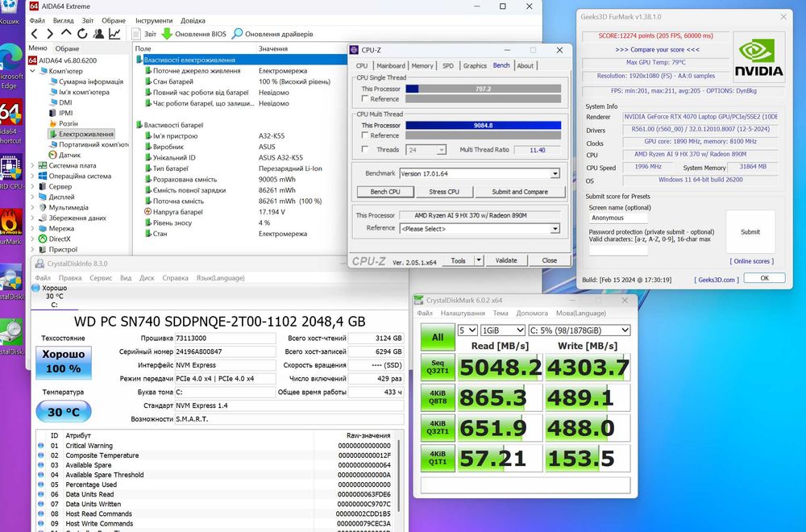The height and width of the screenshot is (532, 806).
Task: Open AIDA64 shortcut desktop icon
Action: pyautogui.click(x=10, y=112)
